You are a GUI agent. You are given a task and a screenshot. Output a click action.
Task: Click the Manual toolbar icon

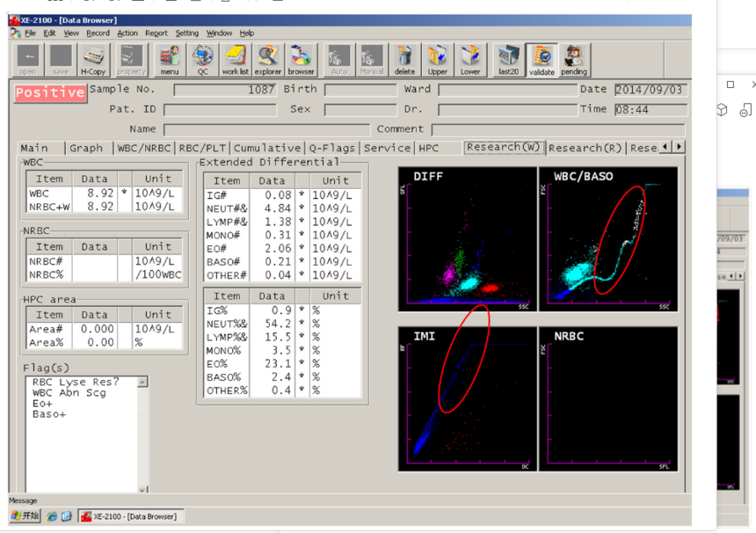tap(372, 60)
